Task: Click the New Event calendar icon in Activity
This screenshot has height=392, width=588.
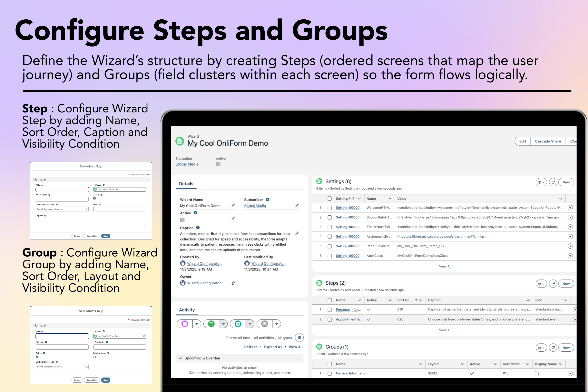Action: click(x=185, y=324)
